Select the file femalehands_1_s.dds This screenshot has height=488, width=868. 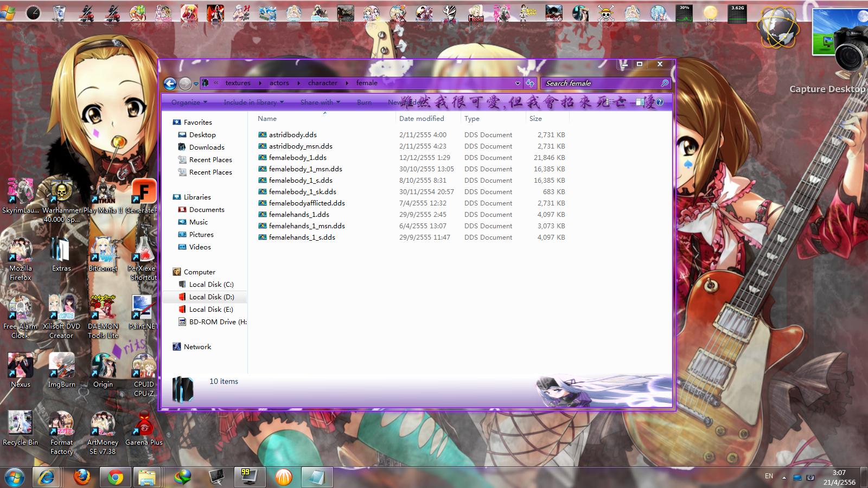pyautogui.click(x=302, y=237)
